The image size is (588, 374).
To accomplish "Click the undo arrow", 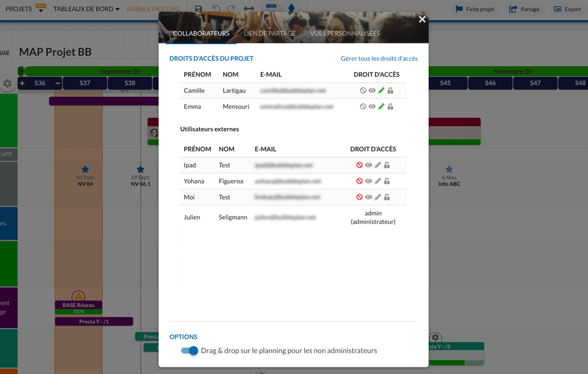I will click(216, 9).
